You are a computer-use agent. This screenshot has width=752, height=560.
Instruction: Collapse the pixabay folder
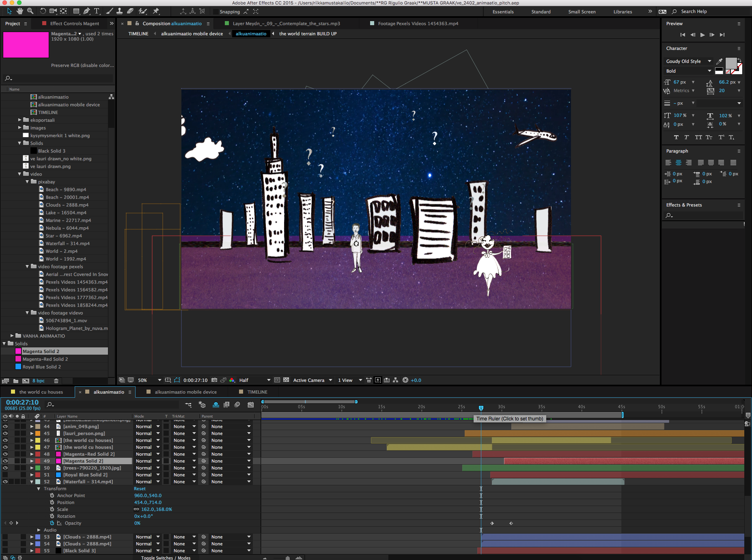(27, 182)
